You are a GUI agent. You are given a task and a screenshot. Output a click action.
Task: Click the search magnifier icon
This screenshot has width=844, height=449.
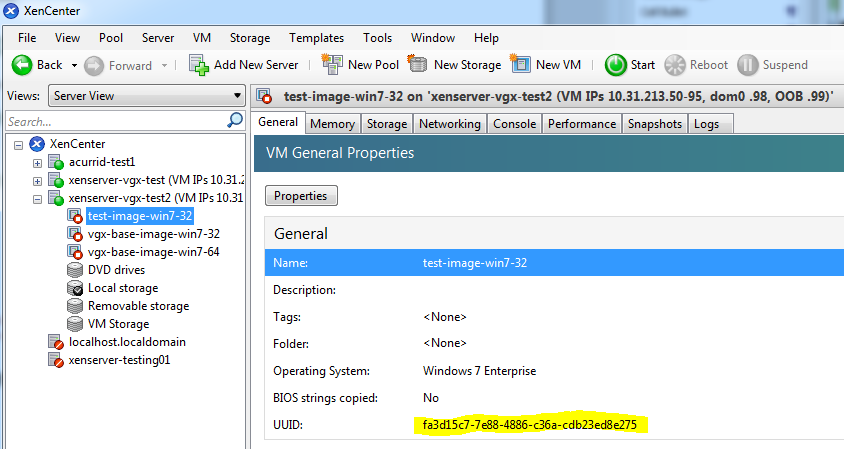[235, 121]
